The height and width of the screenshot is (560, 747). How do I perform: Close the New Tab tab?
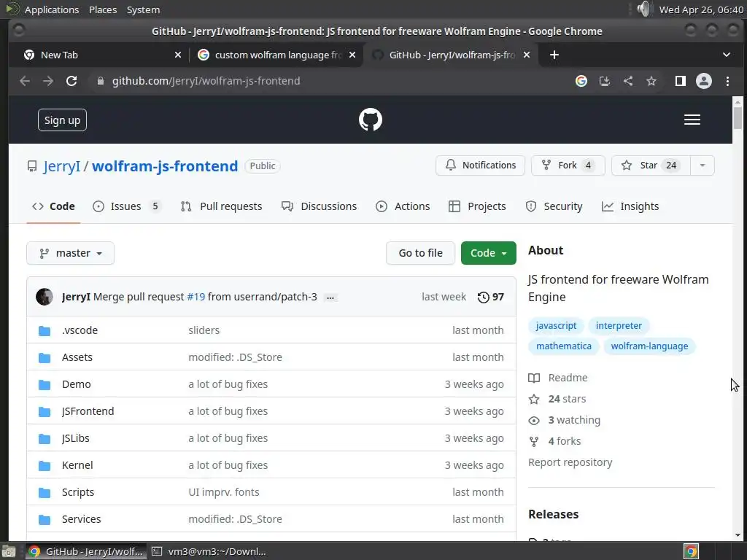(178, 55)
